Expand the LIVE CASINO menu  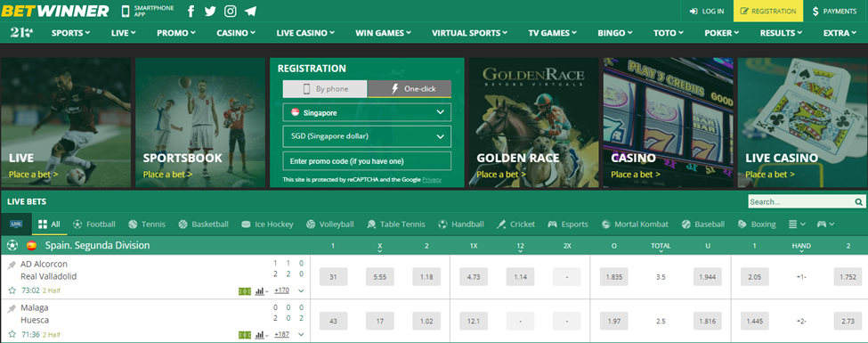pyautogui.click(x=305, y=33)
